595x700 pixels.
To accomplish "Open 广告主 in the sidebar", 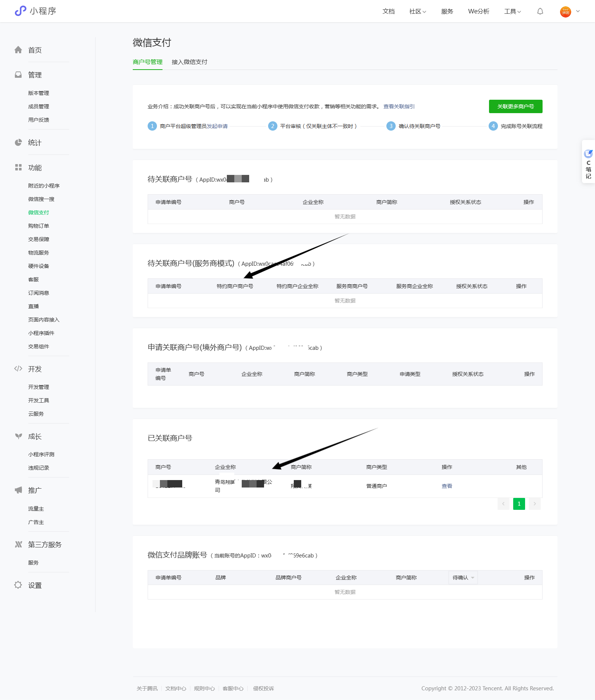I will coord(36,522).
